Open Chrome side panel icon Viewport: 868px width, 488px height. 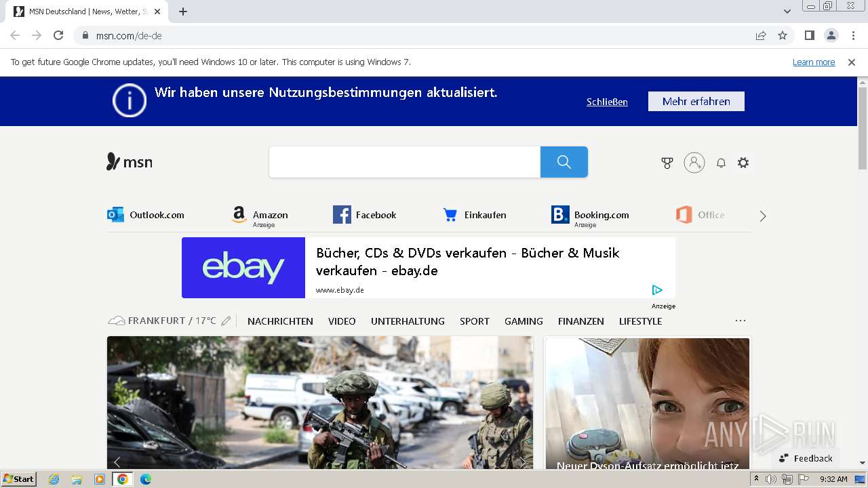click(x=809, y=35)
